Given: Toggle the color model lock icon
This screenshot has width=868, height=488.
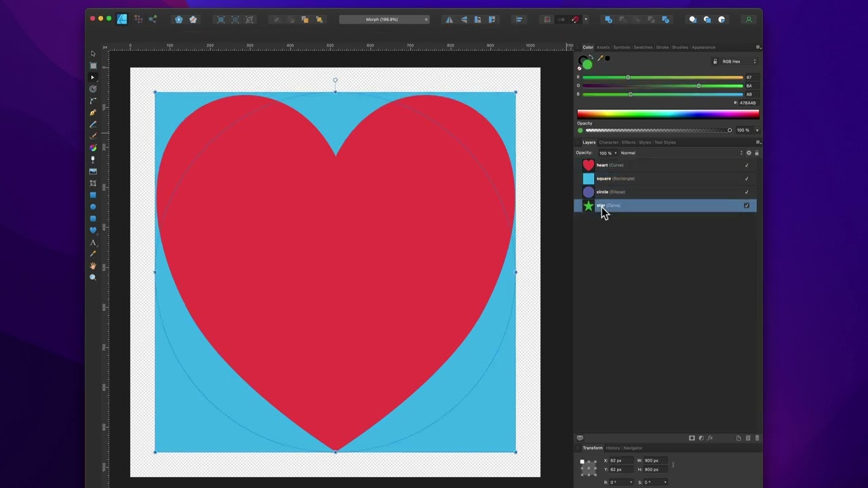Looking at the screenshot, I should click(715, 62).
